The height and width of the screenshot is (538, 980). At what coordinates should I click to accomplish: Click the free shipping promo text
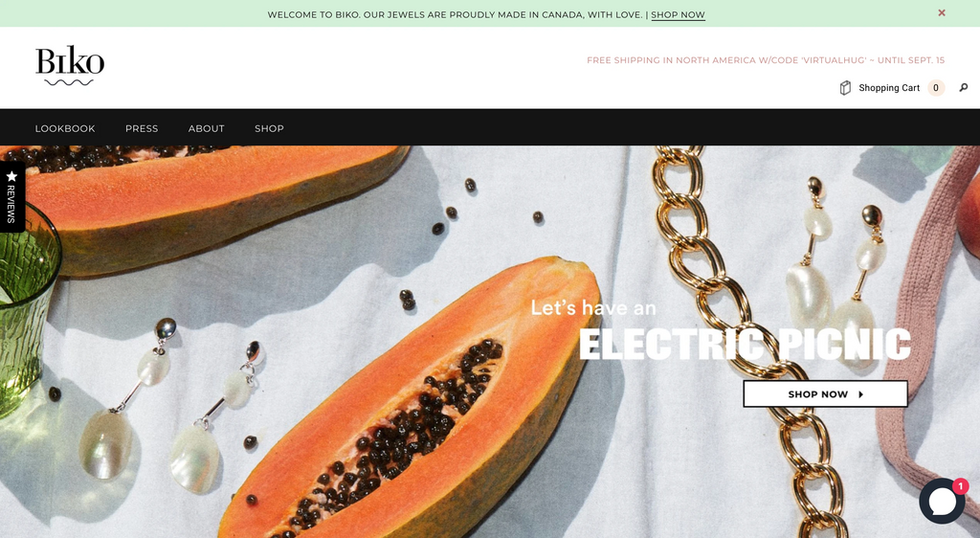click(x=766, y=60)
